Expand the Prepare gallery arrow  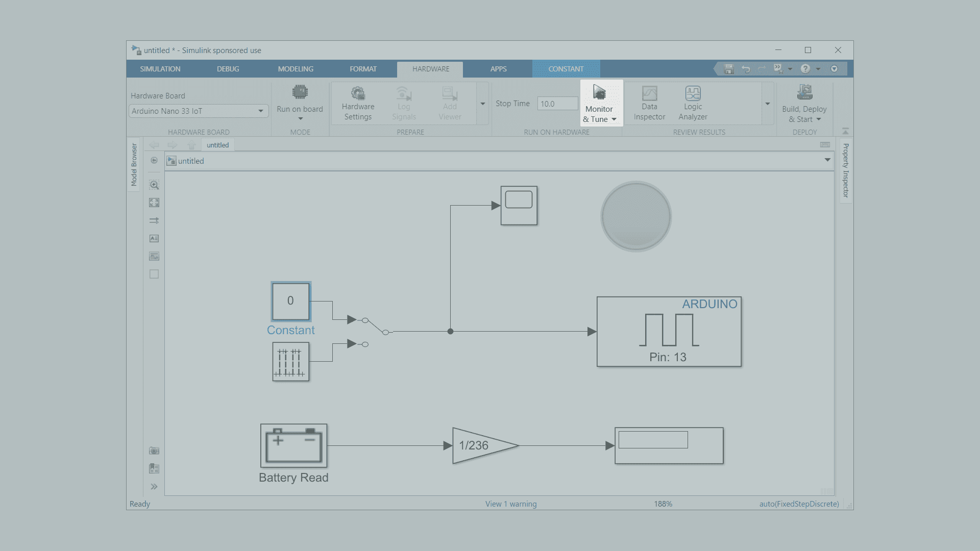coord(482,104)
